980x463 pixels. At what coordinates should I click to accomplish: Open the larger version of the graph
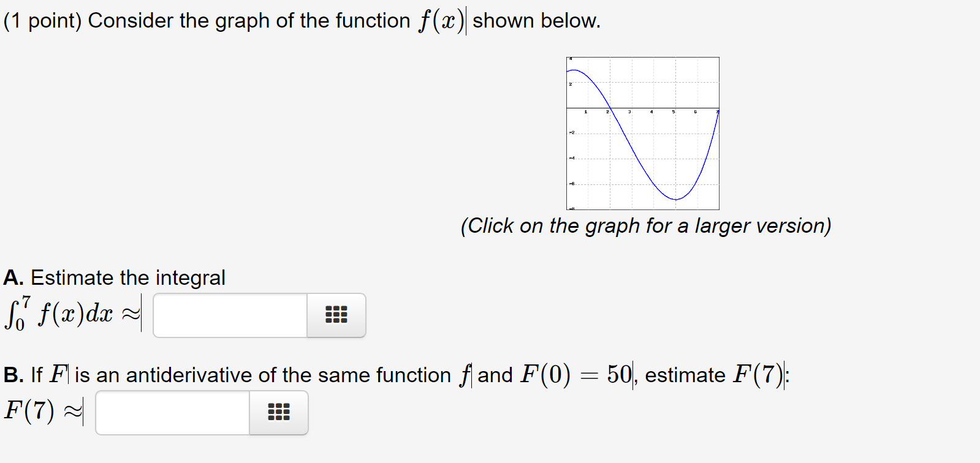642,134
